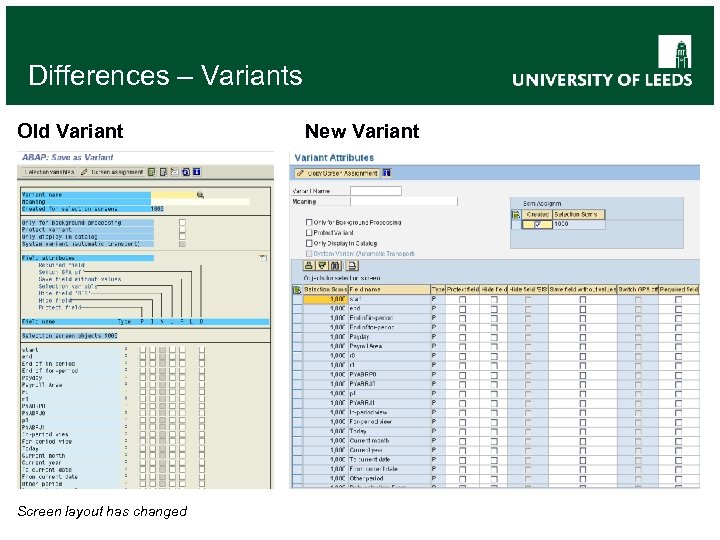
Task: Click the document-with-pencil icon in the old variant toolbar
Action: pyautogui.click(x=163, y=172)
